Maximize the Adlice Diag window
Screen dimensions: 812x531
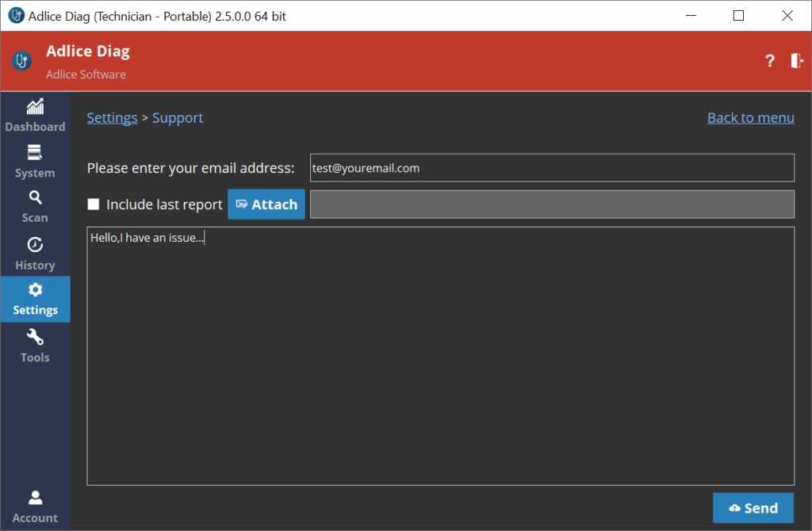click(738, 16)
